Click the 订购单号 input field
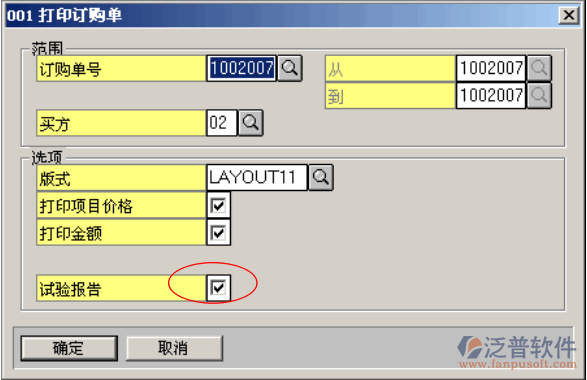 [x=241, y=68]
